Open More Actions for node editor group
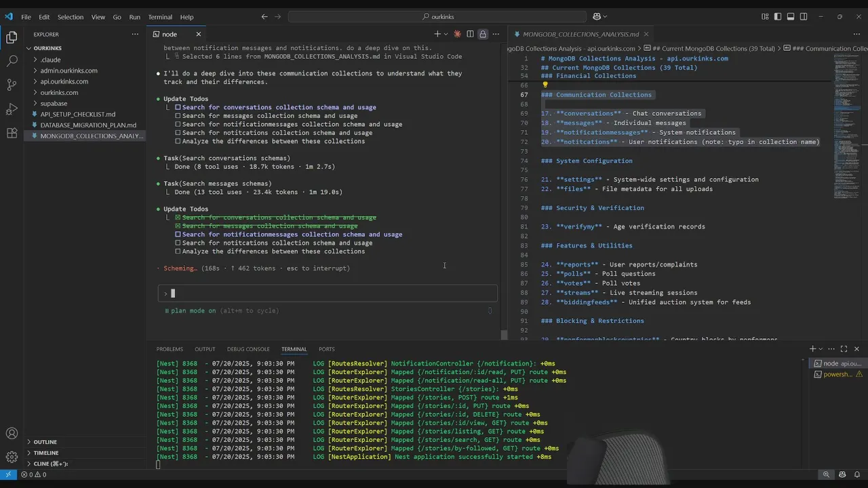Image resolution: width=868 pixels, height=488 pixels. 496,34
